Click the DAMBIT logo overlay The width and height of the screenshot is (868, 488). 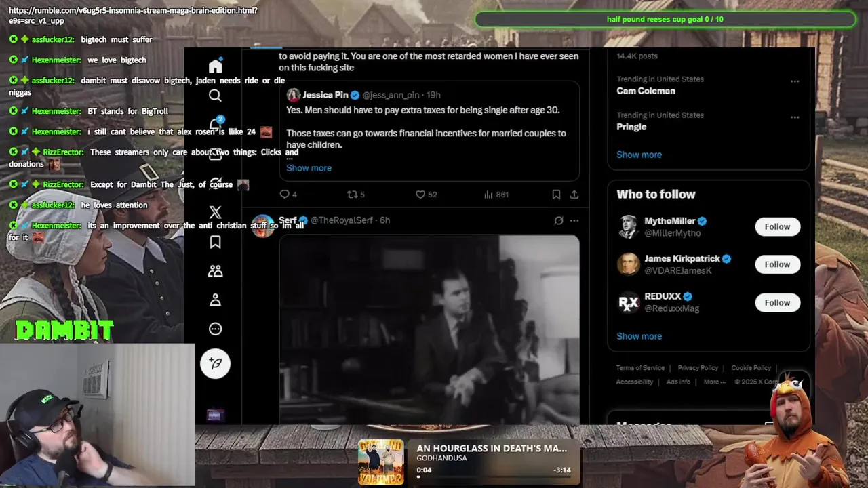click(x=64, y=330)
